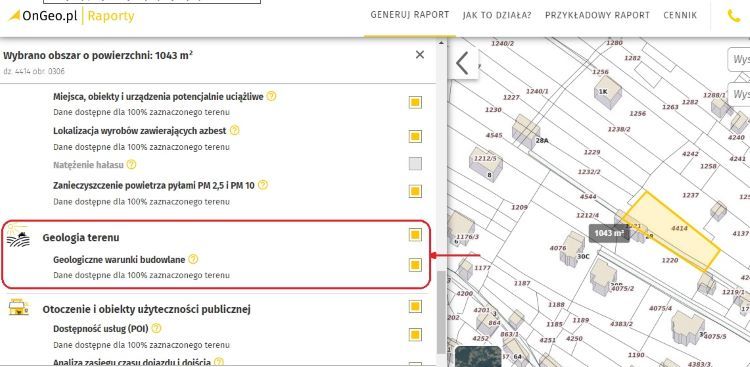Open the PRZYKŁADOWY RAPORT menu item
This screenshot has height=367, width=750.
tap(597, 15)
